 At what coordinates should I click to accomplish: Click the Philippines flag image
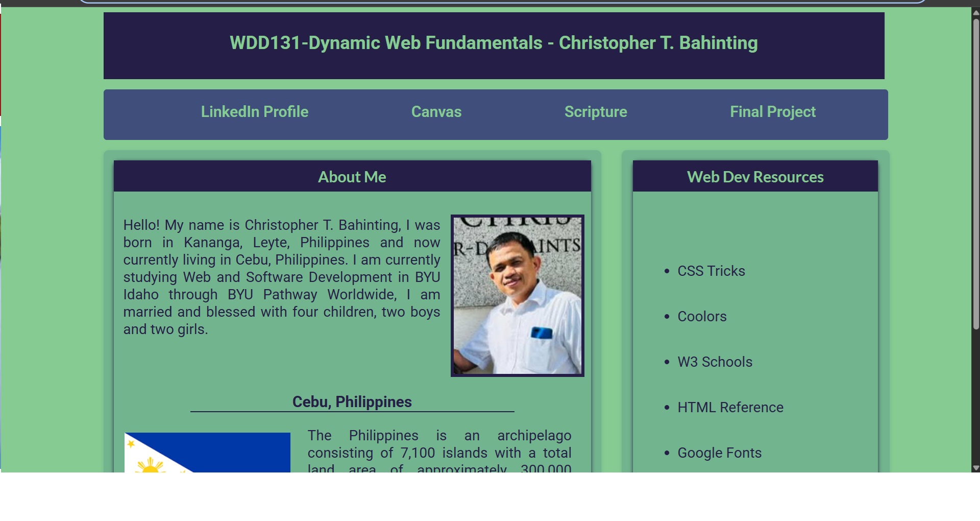coord(207,453)
